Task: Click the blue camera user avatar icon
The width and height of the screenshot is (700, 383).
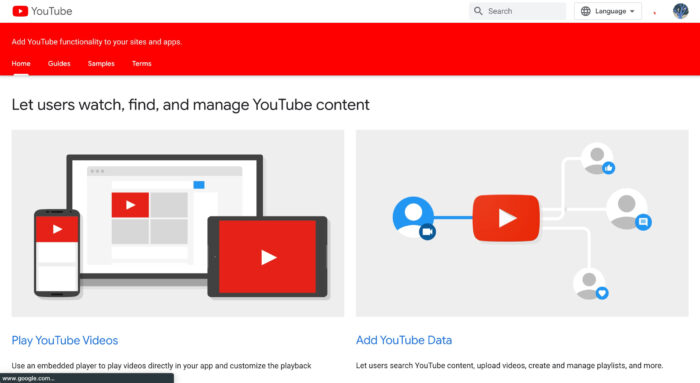Action: pos(414,217)
